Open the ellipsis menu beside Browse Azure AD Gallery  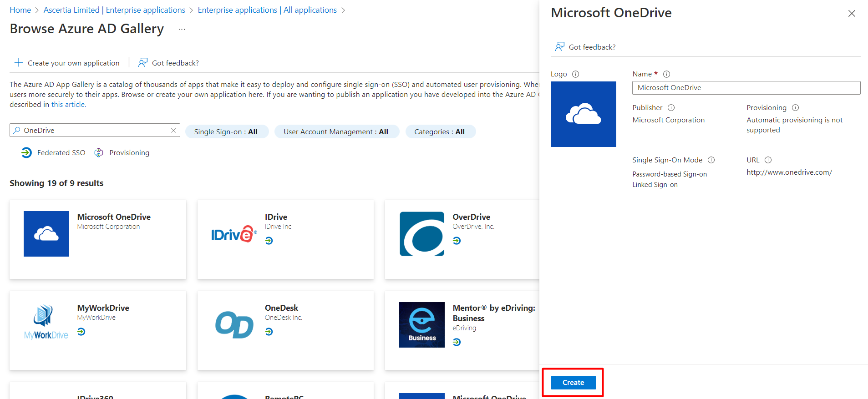pyautogui.click(x=182, y=29)
